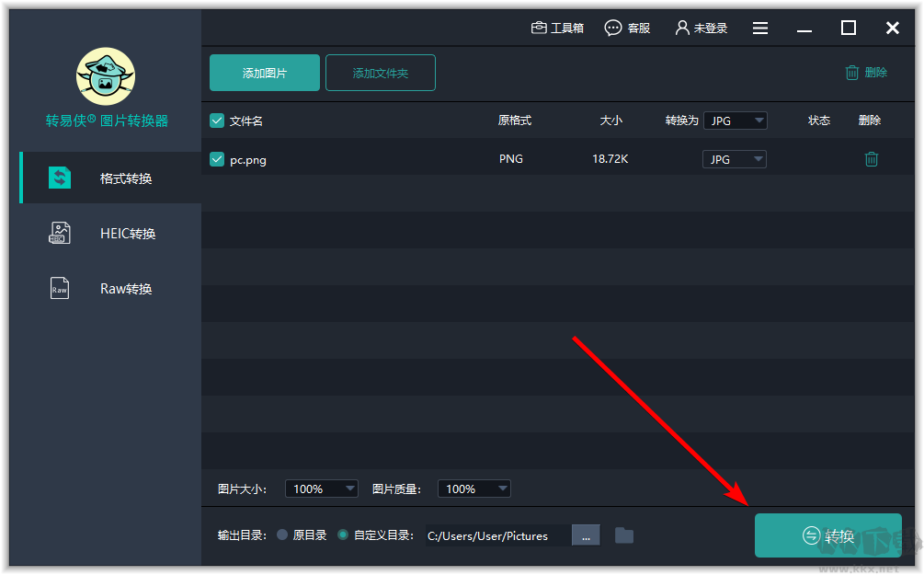Open output folder icon
The height and width of the screenshot is (575, 924).
pos(624,535)
